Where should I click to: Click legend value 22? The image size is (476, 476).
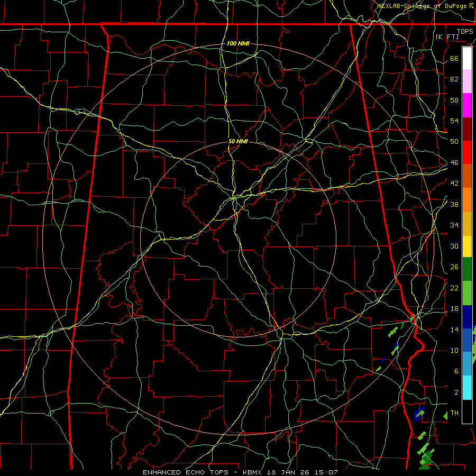click(454, 288)
